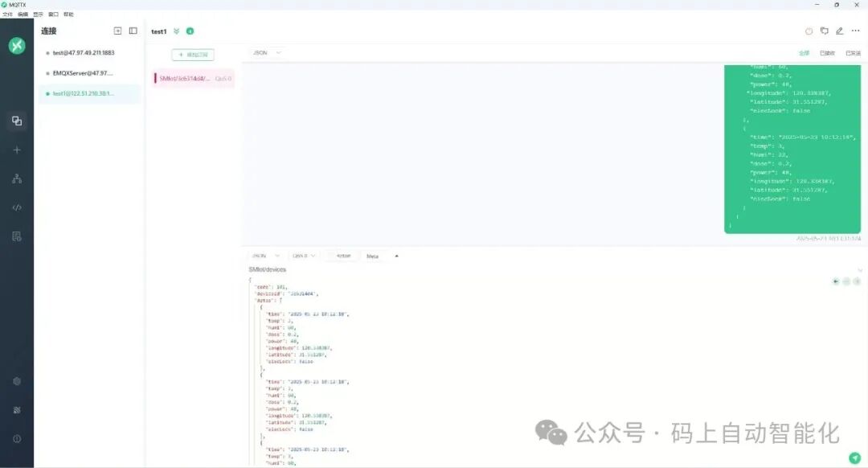The width and height of the screenshot is (868, 468).
Task: Open the Log page in the sidebar
Action: [17, 236]
